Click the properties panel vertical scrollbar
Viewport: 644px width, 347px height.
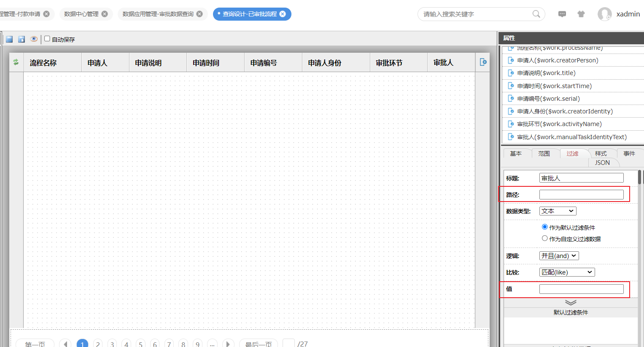(x=640, y=177)
